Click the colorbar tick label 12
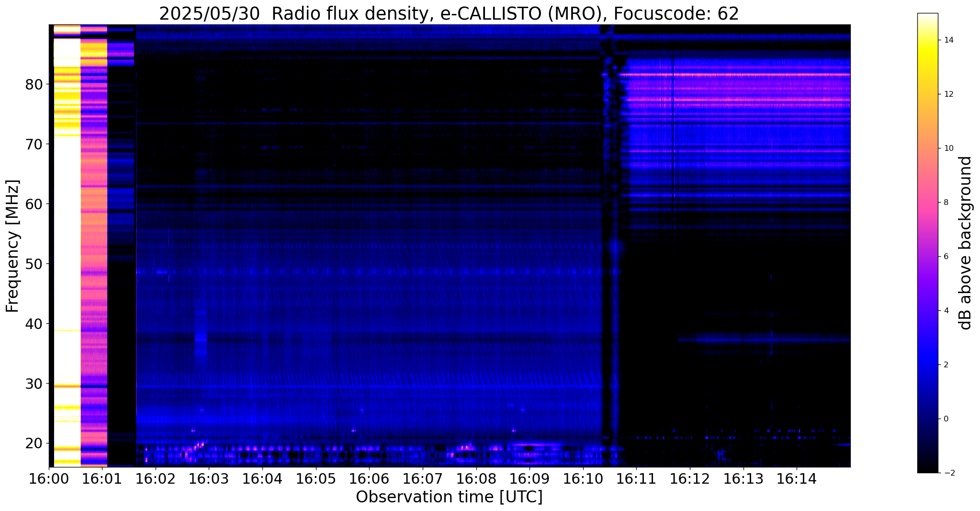The width and height of the screenshot is (980, 511). [x=947, y=94]
